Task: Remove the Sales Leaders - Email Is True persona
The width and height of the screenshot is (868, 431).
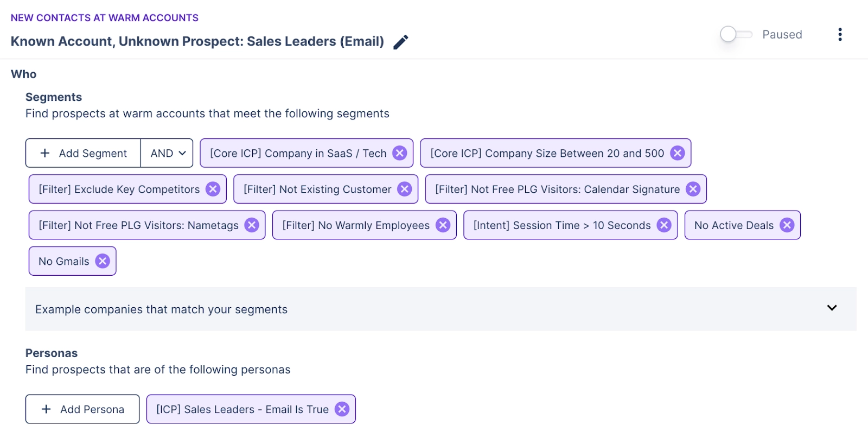Action: tap(342, 409)
